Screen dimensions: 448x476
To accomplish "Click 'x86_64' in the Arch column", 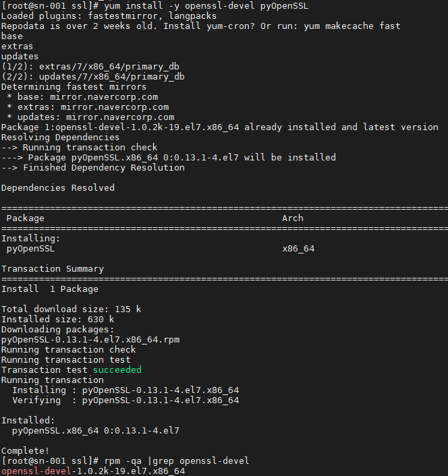I will tap(298, 249).
